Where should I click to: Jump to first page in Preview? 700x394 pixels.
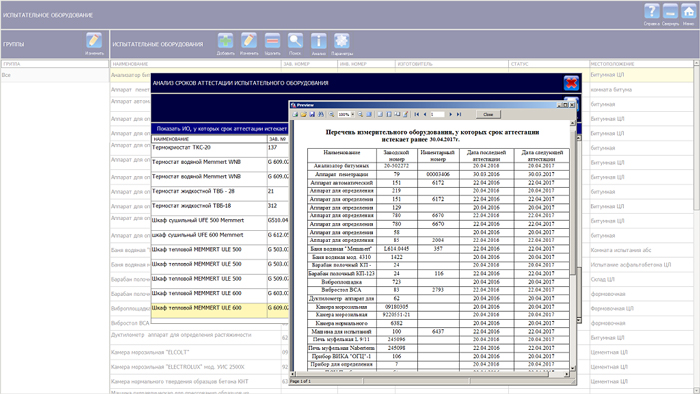417,114
